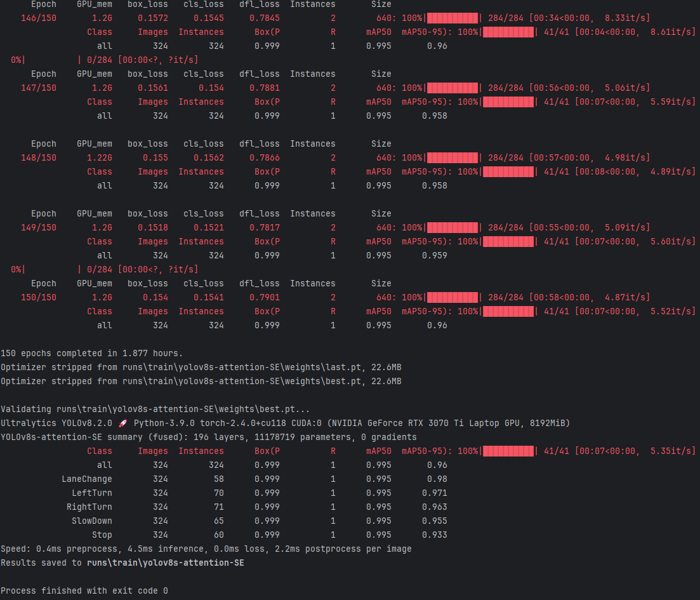The width and height of the screenshot is (700, 600).
Task: Click GPU_mem value "1.22G"
Action: click(x=100, y=157)
